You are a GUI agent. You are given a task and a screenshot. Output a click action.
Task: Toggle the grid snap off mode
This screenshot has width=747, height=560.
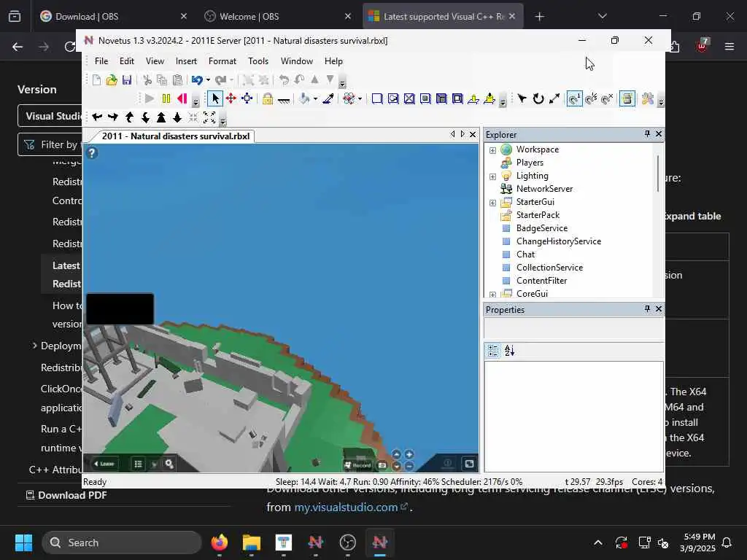[x=607, y=98]
